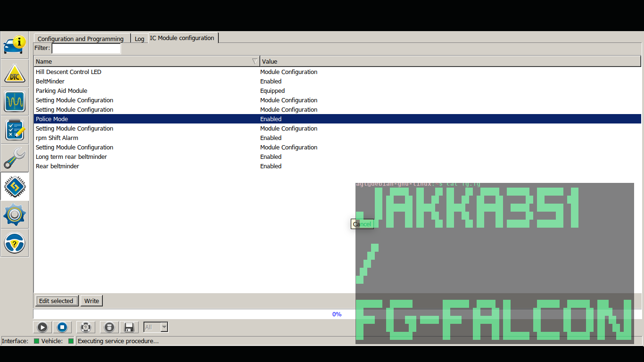Click Module Configuration value of Hill Descent Control LED
The height and width of the screenshot is (362, 644).
click(x=289, y=72)
